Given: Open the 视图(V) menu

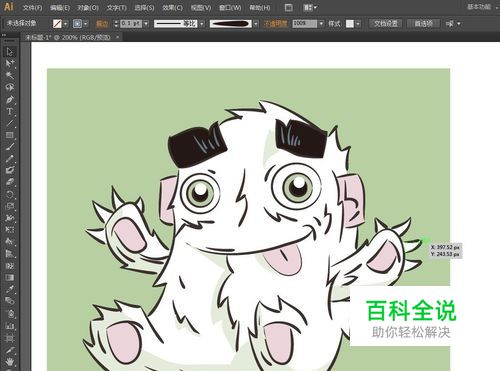Looking at the screenshot, I should pos(201,7).
